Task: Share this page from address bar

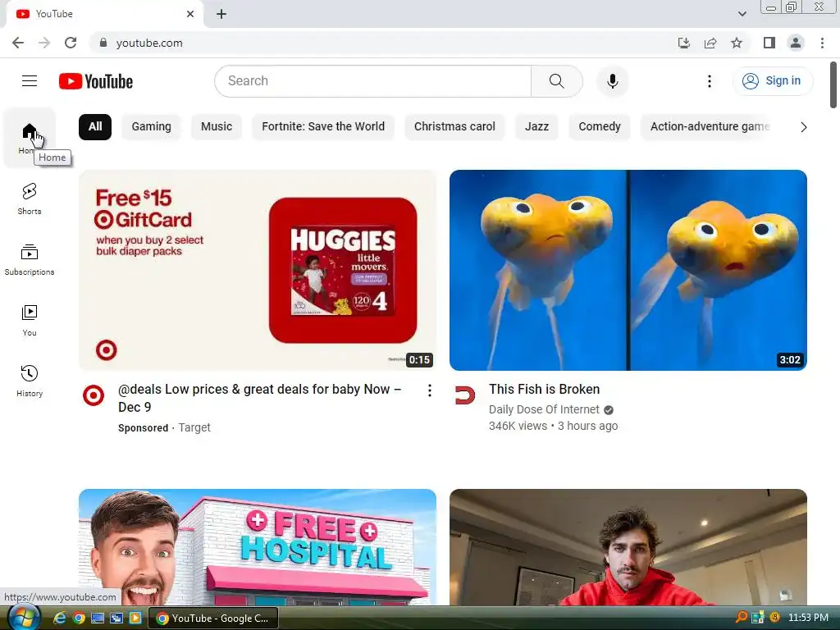Action: click(710, 43)
